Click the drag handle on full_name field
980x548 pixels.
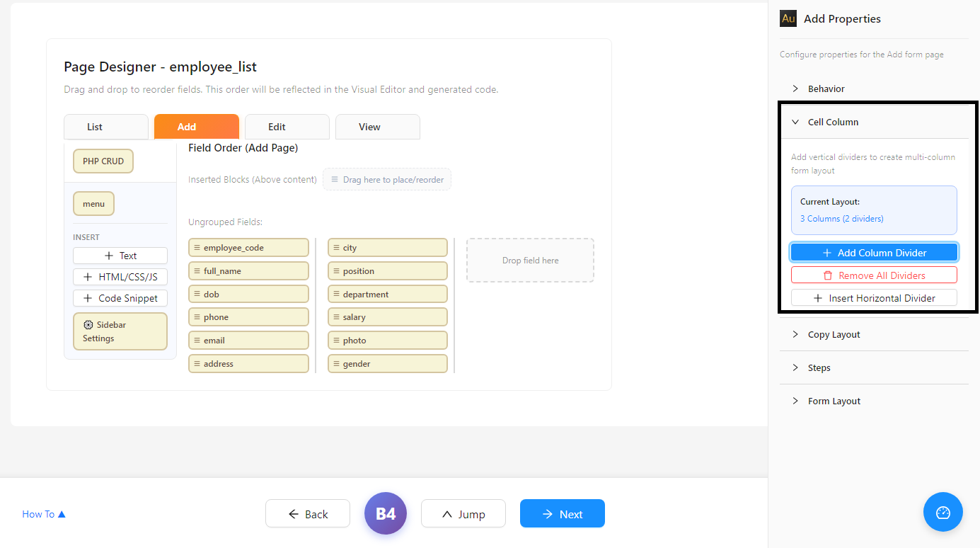point(197,271)
